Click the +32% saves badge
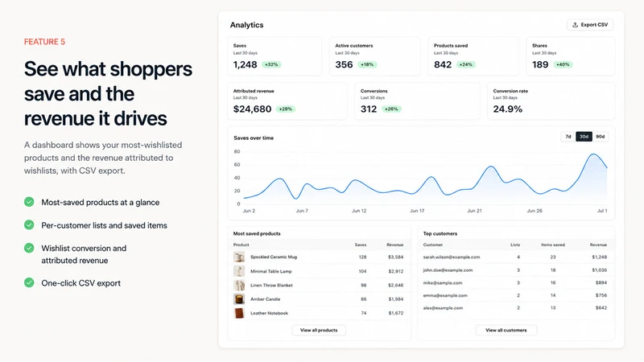The height and width of the screenshot is (362, 644). [x=271, y=65]
